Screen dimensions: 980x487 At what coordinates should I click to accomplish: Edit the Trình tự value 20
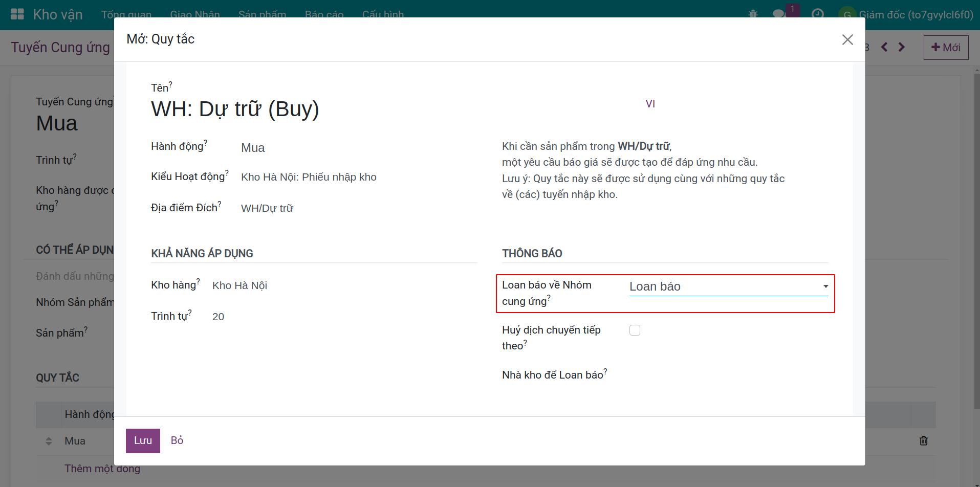tap(218, 317)
